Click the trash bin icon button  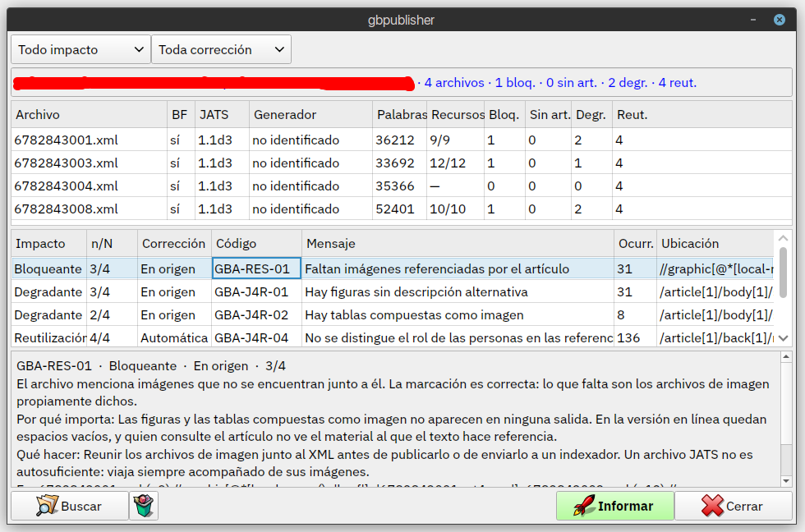point(144,506)
